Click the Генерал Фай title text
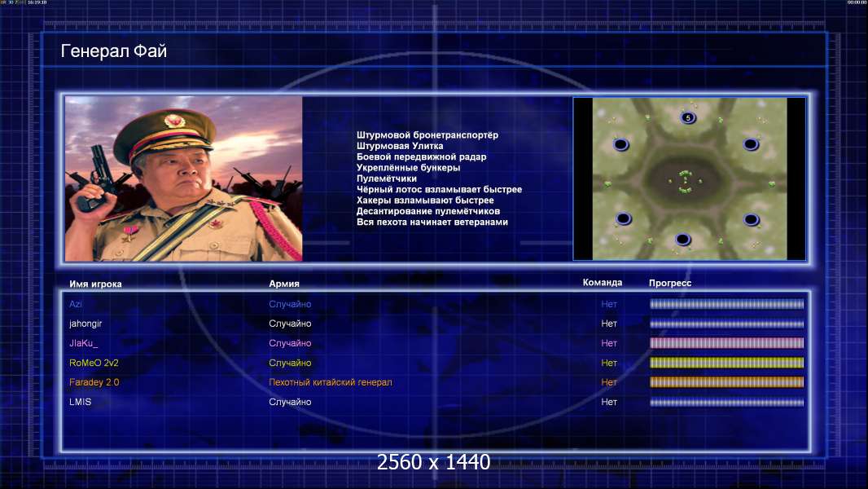868x489 pixels. [x=113, y=51]
